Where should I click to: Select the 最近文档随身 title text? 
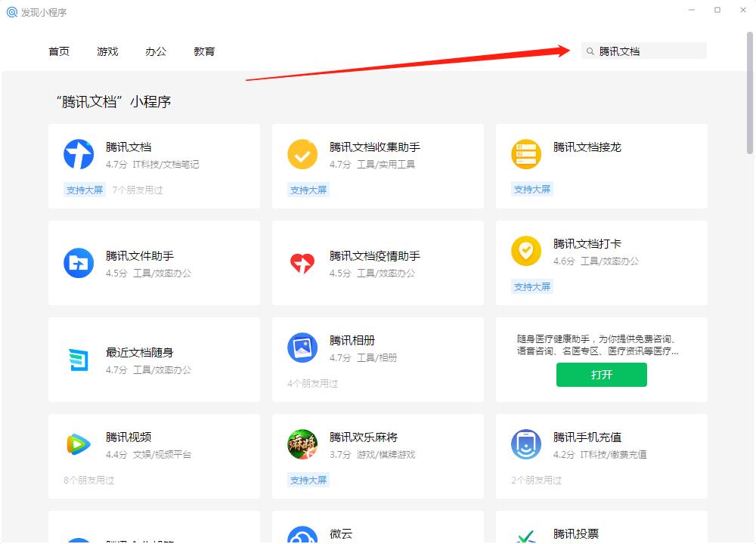click(140, 353)
